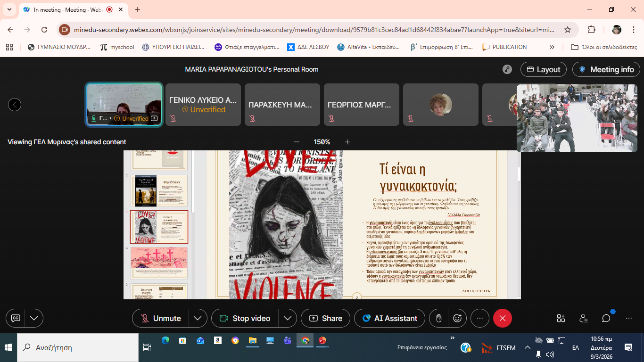
Task: Raise hand in the meeting
Action: (x=439, y=318)
